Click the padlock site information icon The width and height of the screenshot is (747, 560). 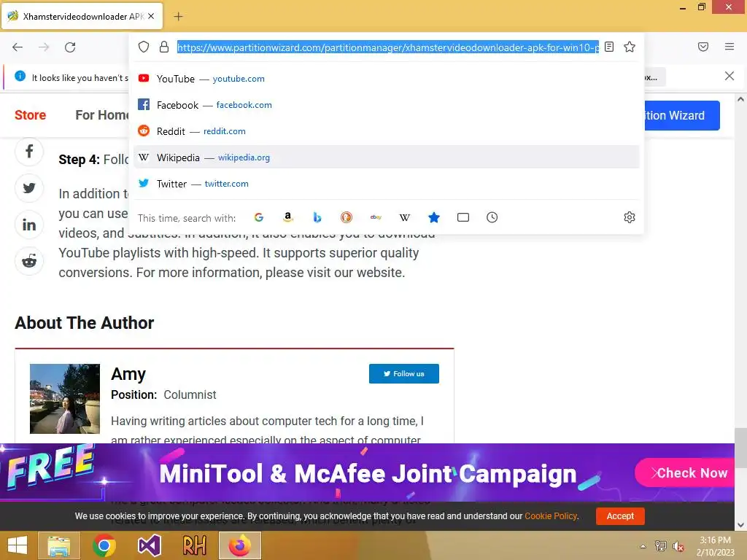[164, 47]
